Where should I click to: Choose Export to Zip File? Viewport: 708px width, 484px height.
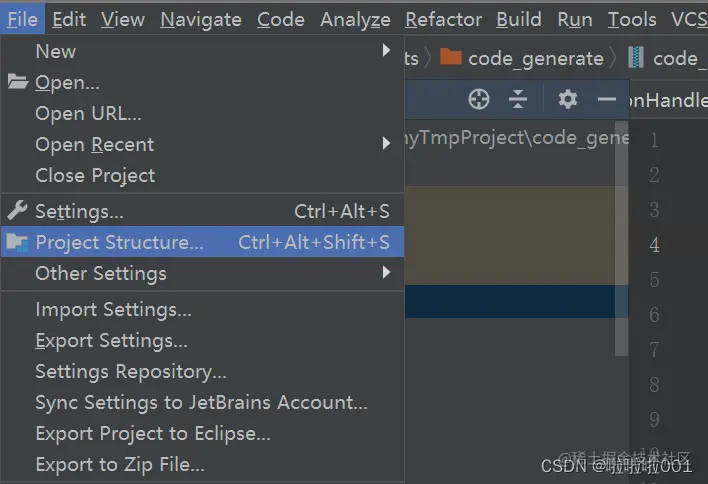click(120, 464)
